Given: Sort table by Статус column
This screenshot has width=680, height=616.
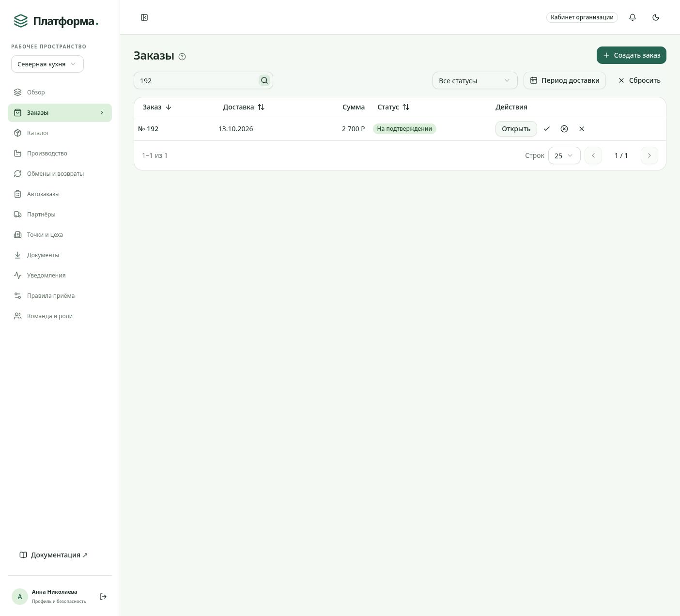Looking at the screenshot, I should click(x=393, y=107).
